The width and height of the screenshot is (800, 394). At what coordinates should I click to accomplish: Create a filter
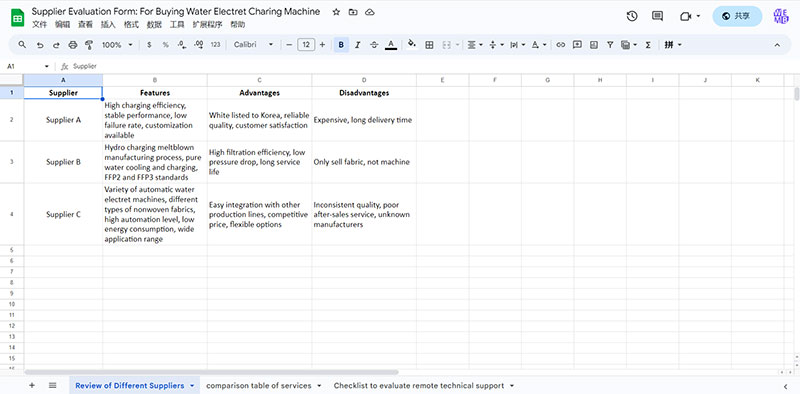point(610,45)
